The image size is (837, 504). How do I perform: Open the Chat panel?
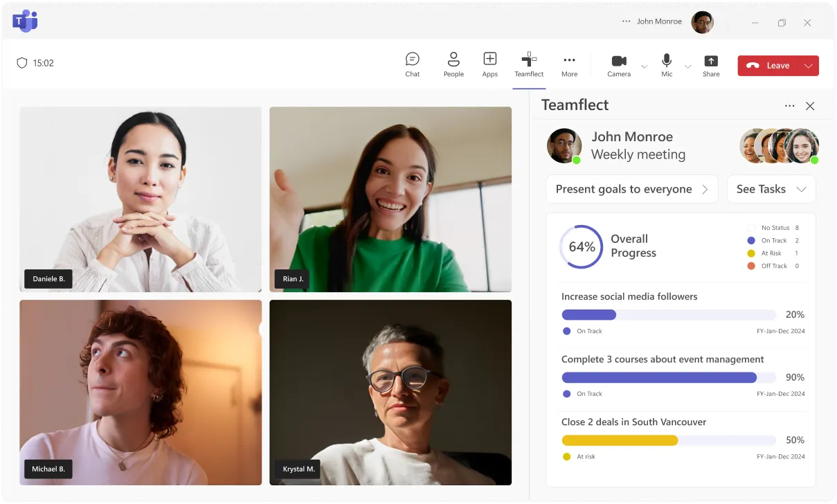pyautogui.click(x=413, y=64)
